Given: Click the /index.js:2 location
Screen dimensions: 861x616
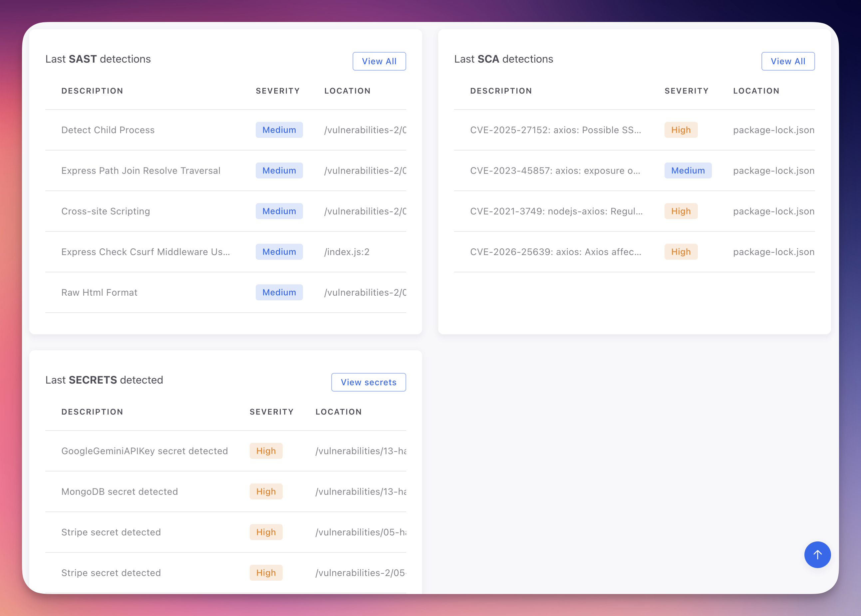Looking at the screenshot, I should [347, 252].
